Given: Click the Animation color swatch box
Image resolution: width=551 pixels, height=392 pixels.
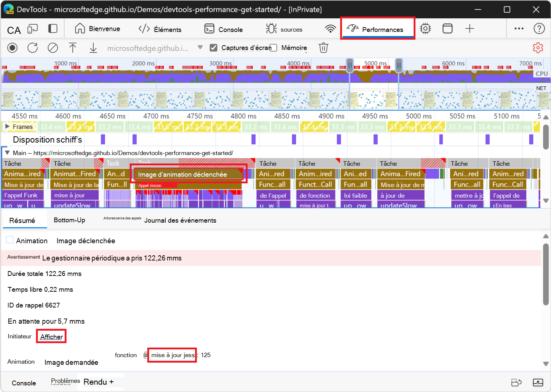Looking at the screenshot, I should (10, 240).
